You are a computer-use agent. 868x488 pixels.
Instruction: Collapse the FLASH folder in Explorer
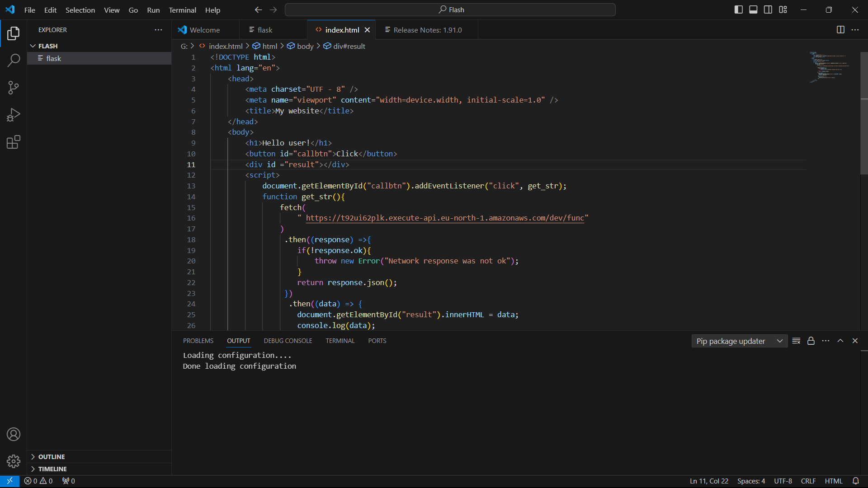coord(47,46)
